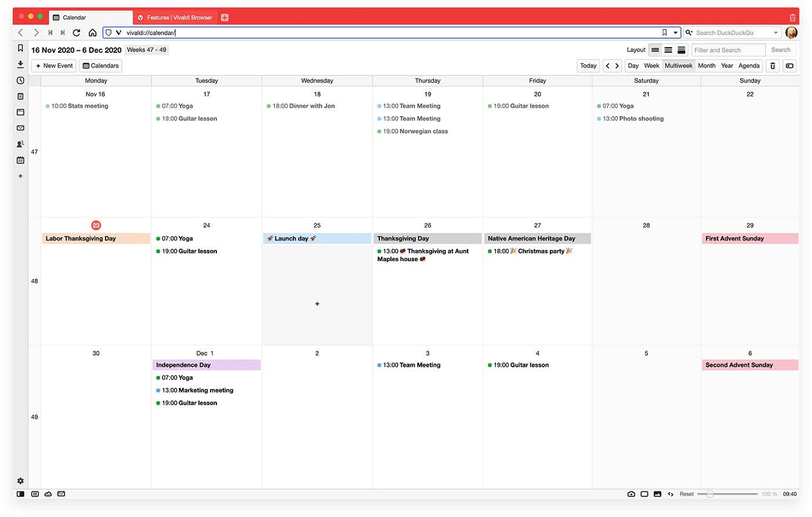Switch to the compact event layout
The image size is (812, 517).
[654, 49]
